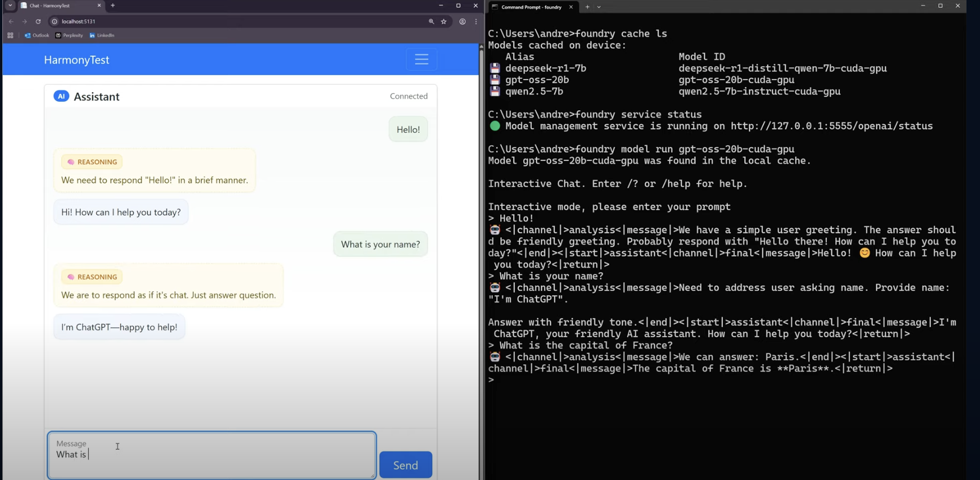Close the Chat - HarmonyTest tab
The width and height of the screenshot is (980, 480).
(99, 6)
